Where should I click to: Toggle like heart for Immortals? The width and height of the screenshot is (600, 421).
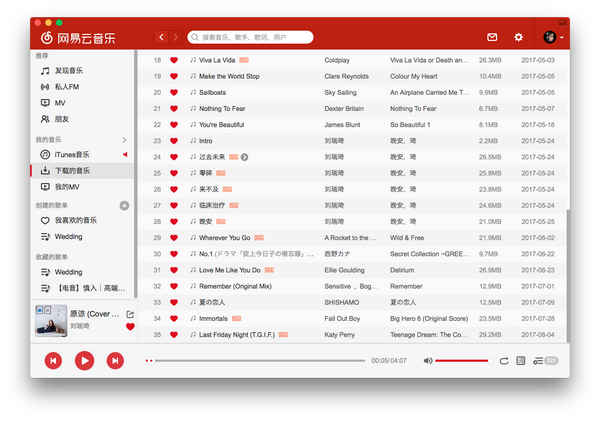(x=174, y=318)
